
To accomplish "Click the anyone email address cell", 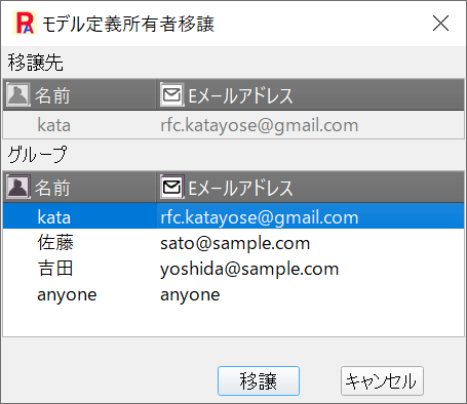I will (x=190, y=295).
